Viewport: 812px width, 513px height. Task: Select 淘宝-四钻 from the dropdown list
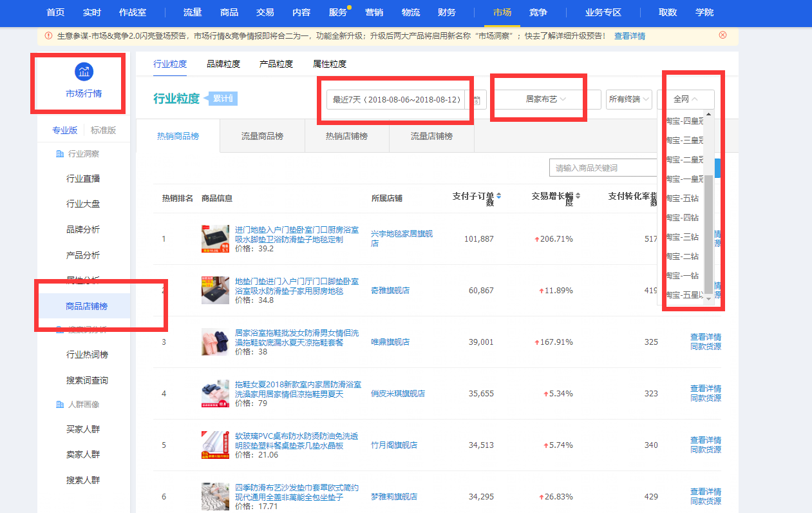point(682,218)
